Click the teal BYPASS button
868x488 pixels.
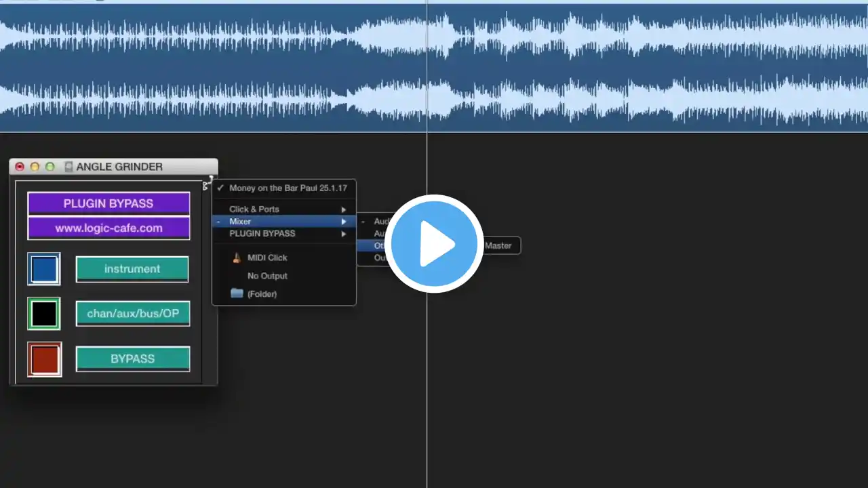[x=133, y=359]
